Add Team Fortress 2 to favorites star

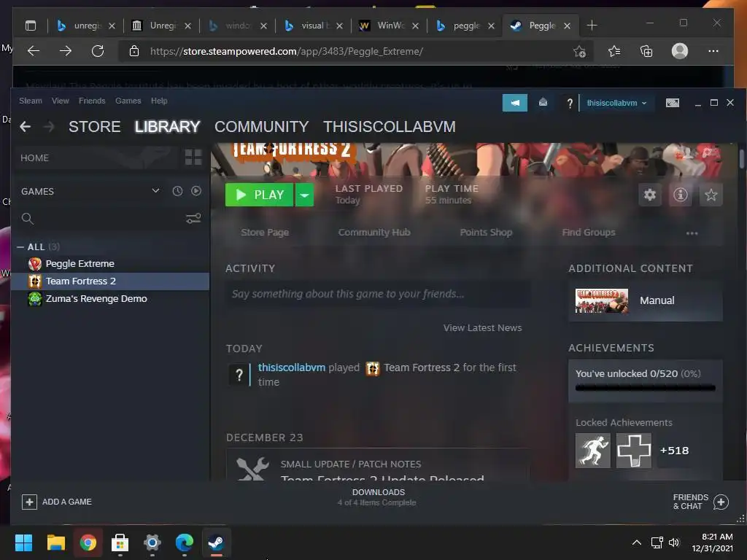point(711,195)
